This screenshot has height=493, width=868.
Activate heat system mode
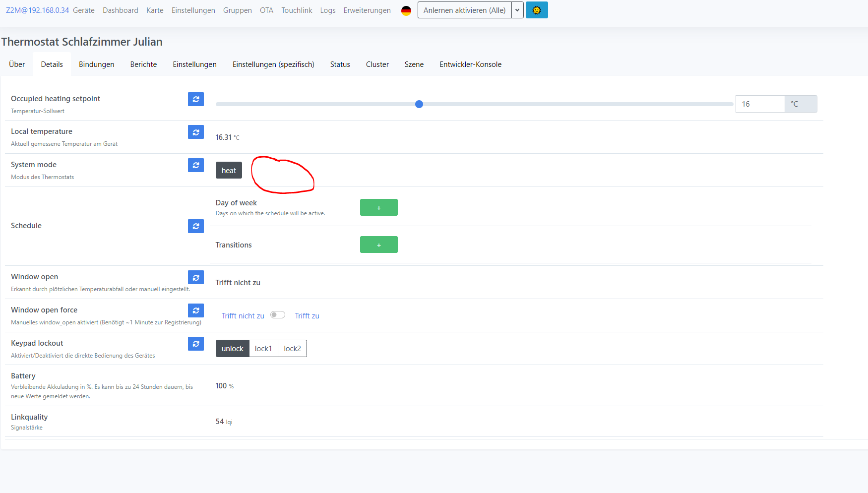pyautogui.click(x=229, y=170)
